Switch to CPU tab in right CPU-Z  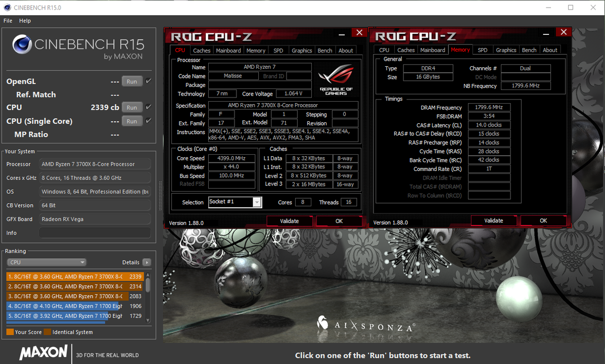[384, 50]
